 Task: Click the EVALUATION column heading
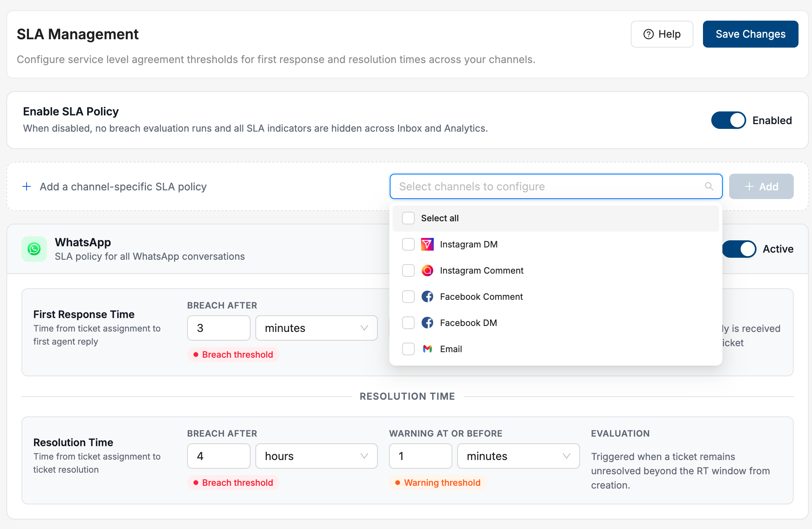[x=620, y=433]
